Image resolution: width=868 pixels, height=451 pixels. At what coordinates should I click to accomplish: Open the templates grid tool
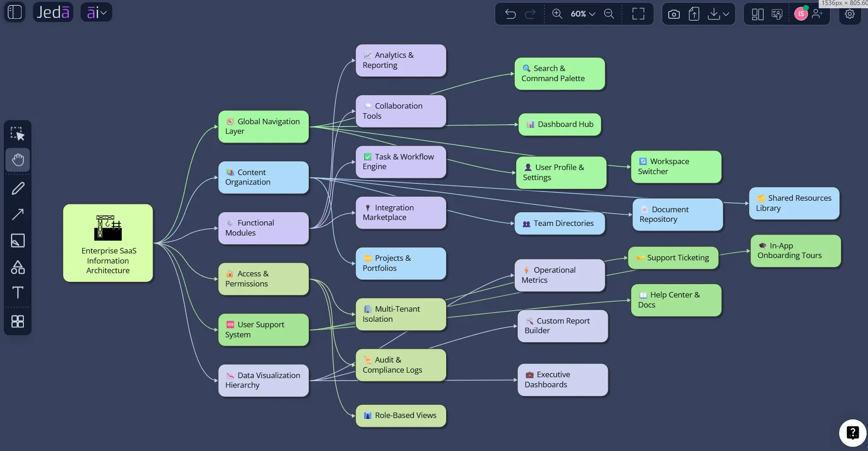18,321
